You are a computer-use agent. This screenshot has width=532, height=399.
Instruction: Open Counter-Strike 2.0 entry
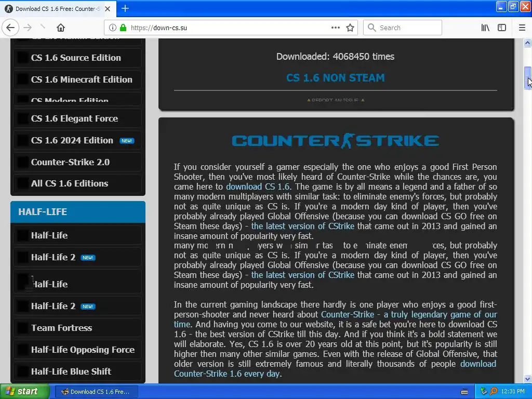coord(78,162)
